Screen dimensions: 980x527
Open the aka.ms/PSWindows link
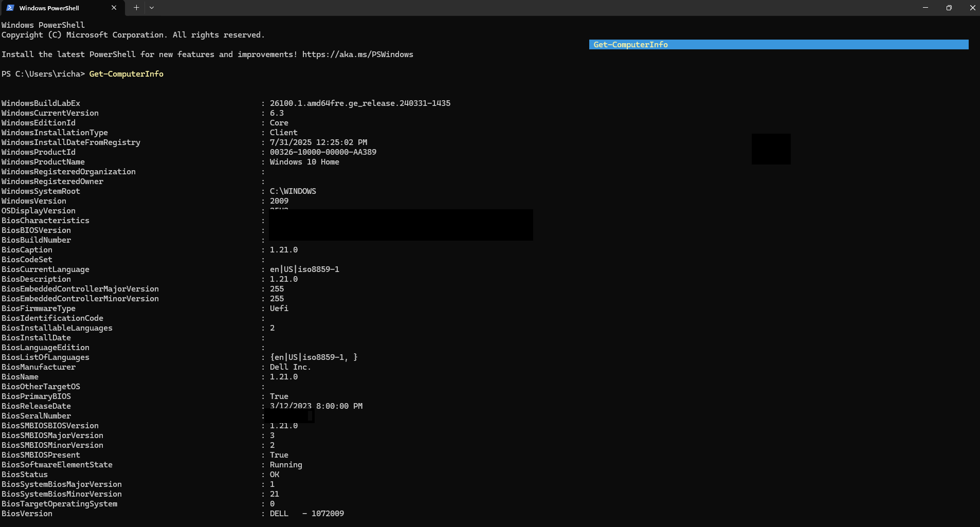click(357, 54)
